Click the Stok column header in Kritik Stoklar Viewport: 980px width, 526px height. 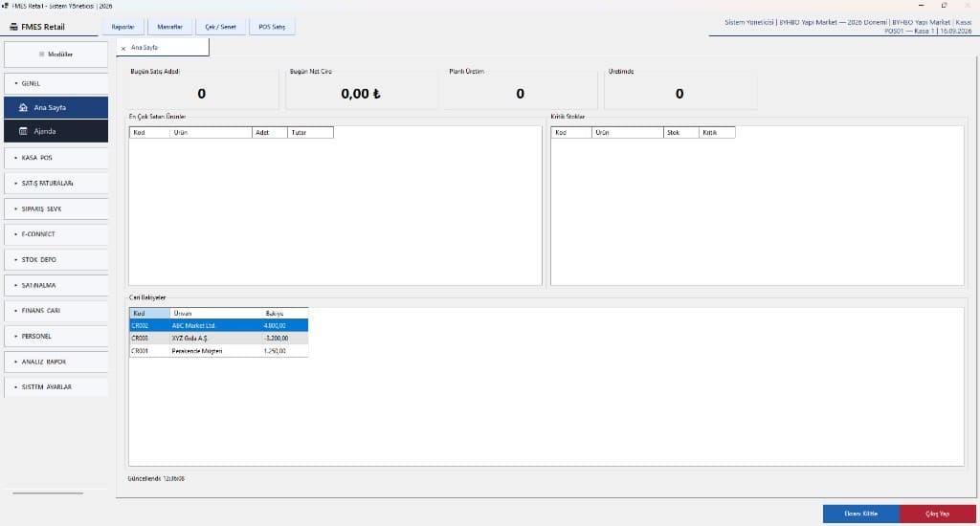[x=681, y=132]
